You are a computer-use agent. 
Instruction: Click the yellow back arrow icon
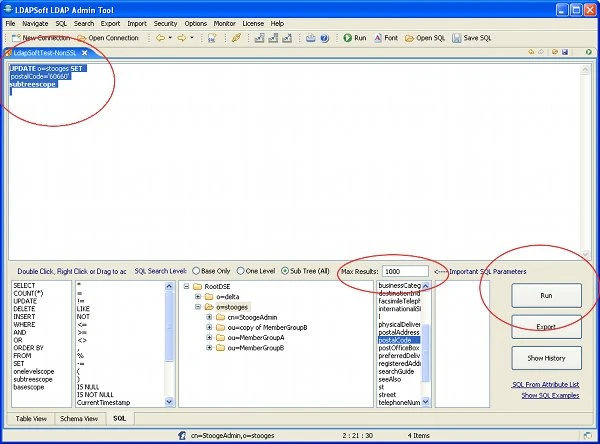(161, 38)
